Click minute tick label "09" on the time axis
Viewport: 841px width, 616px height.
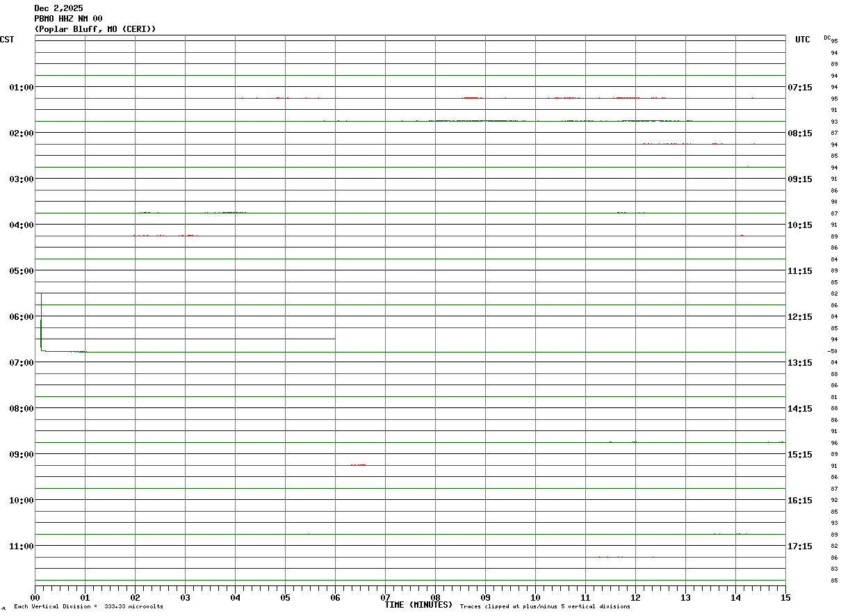click(x=486, y=597)
